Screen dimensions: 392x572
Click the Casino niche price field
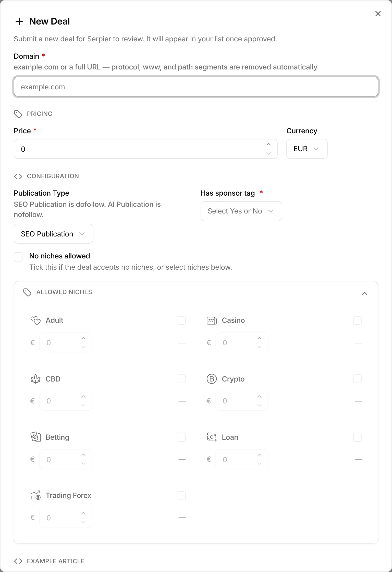click(x=242, y=343)
